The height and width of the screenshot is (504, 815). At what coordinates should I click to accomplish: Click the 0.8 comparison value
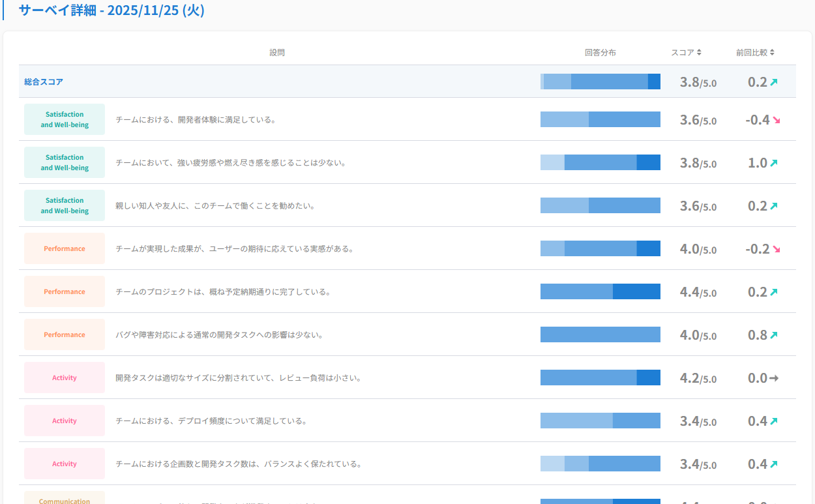tap(758, 335)
